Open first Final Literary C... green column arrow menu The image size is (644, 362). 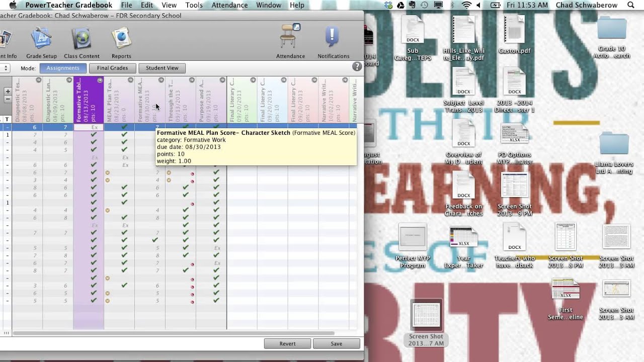coord(253,80)
